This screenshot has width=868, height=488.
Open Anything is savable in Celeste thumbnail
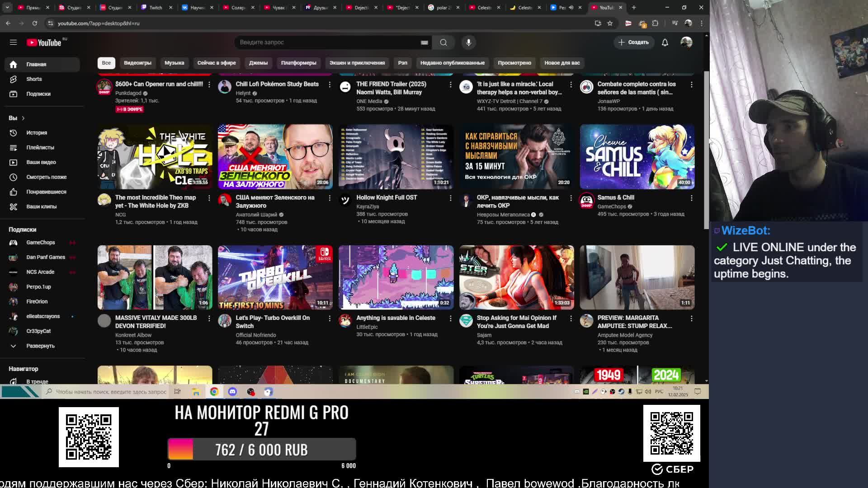coord(396,277)
